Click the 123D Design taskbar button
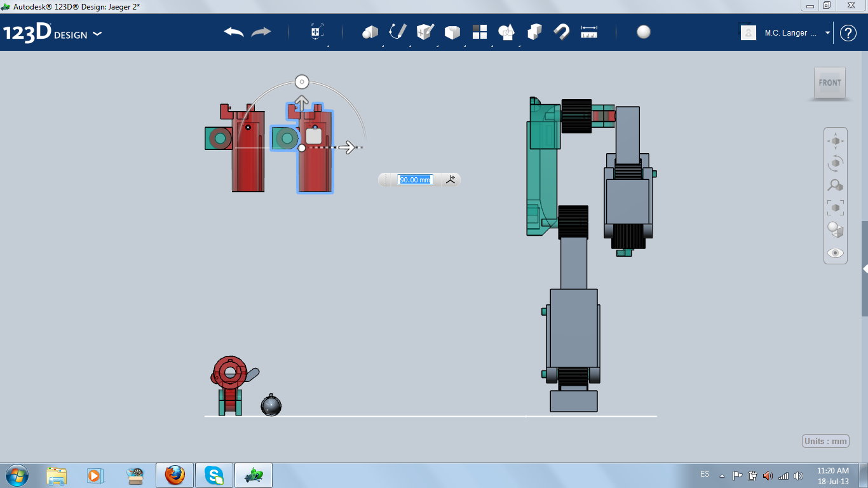Screen dimensions: 868x488 click(x=254, y=475)
